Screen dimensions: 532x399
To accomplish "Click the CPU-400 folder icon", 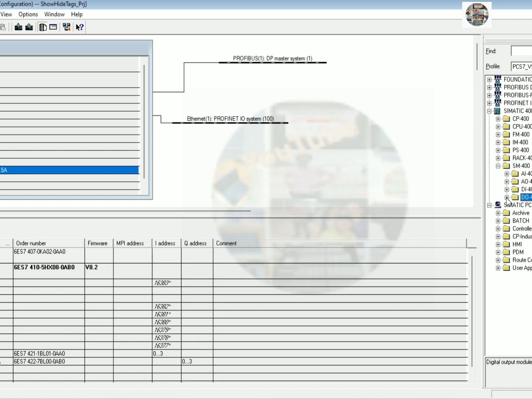I will (x=507, y=126).
